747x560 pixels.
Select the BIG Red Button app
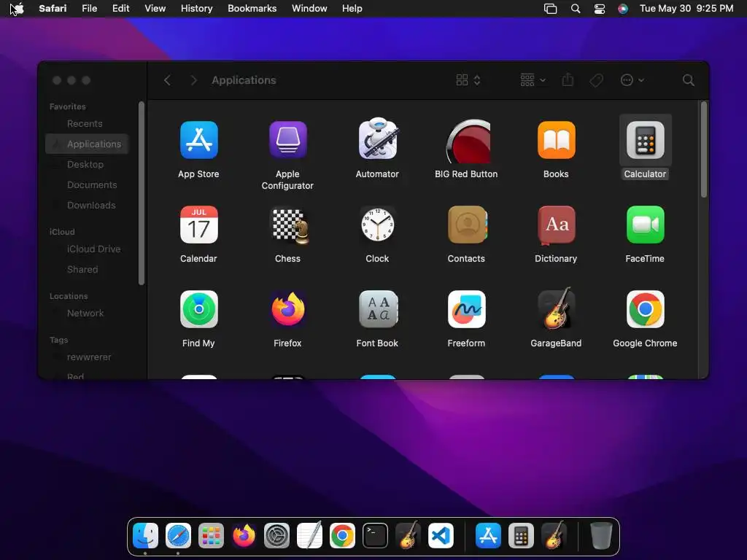pos(468,141)
